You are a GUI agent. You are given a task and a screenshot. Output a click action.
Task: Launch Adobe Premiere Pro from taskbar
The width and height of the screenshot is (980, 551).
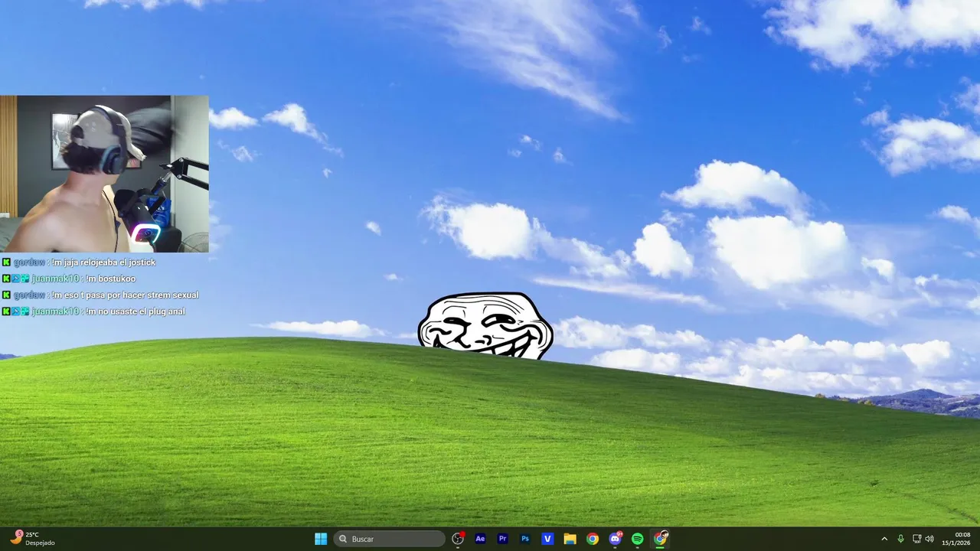503,539
